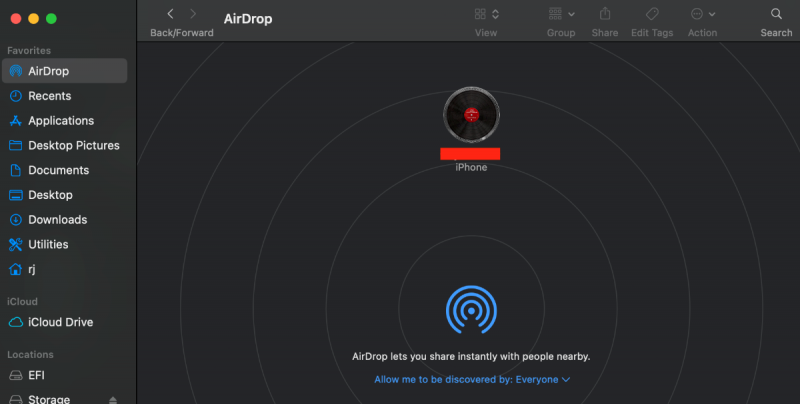Click the Locations section header

(30, 355)
